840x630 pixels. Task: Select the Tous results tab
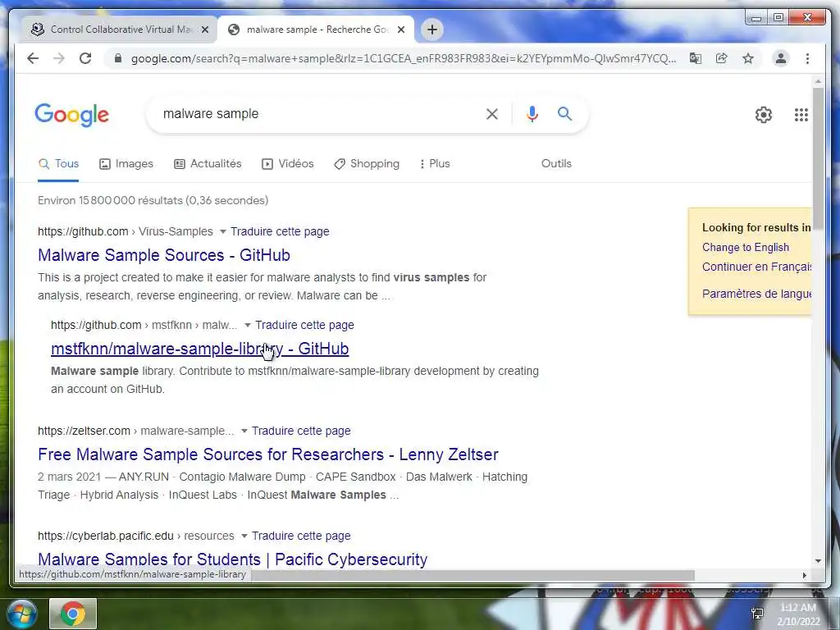click(58, 164)
